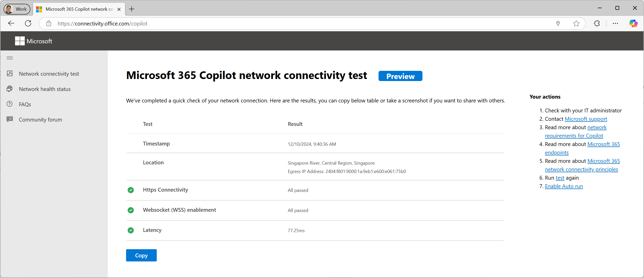This screenshot has width=644, height=278.
Task: Click the Enable Auto run link
Action: coord(564,186)
